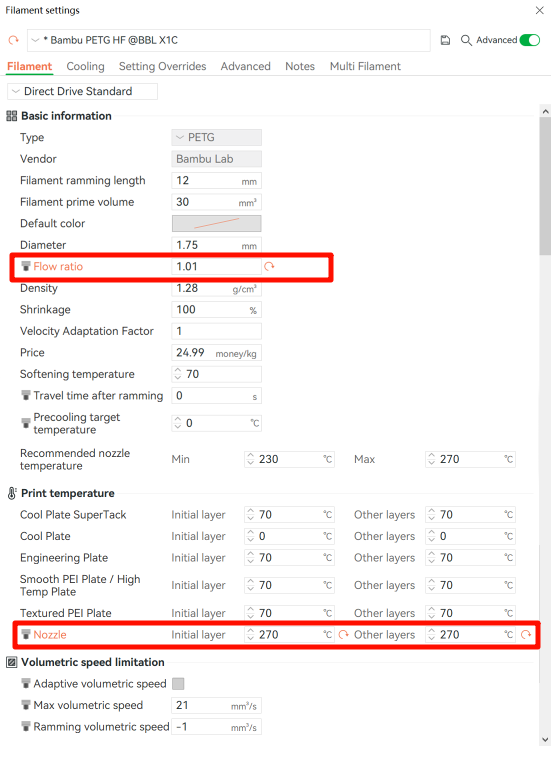The image size is (551, 758).
Task: Click the search magnifier icon
Action: pos(466,40)
